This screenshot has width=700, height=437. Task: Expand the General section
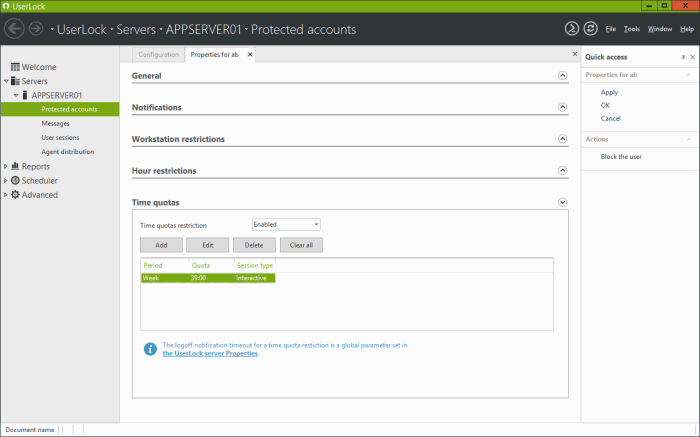point(562,75)
